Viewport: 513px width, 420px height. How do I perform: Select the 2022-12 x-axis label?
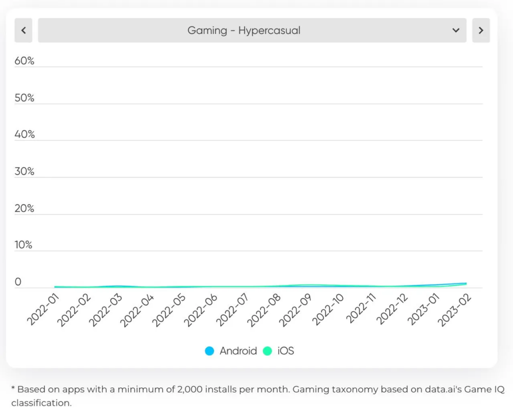click(390, 311)
